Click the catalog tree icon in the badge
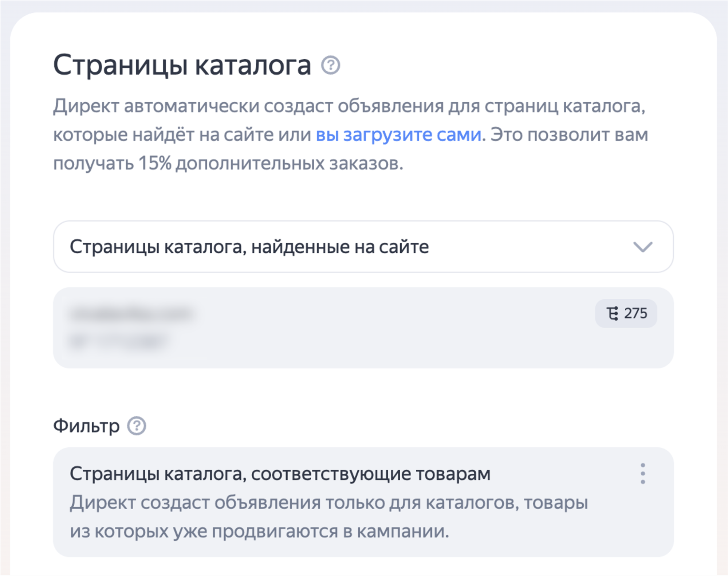Screen dimensions: 728x576 tap(612, 314)
